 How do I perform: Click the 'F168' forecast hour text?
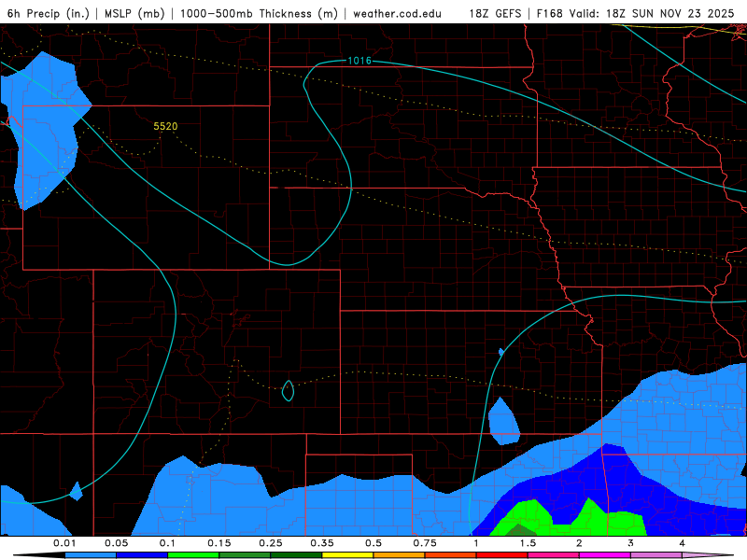click(549, 13)
